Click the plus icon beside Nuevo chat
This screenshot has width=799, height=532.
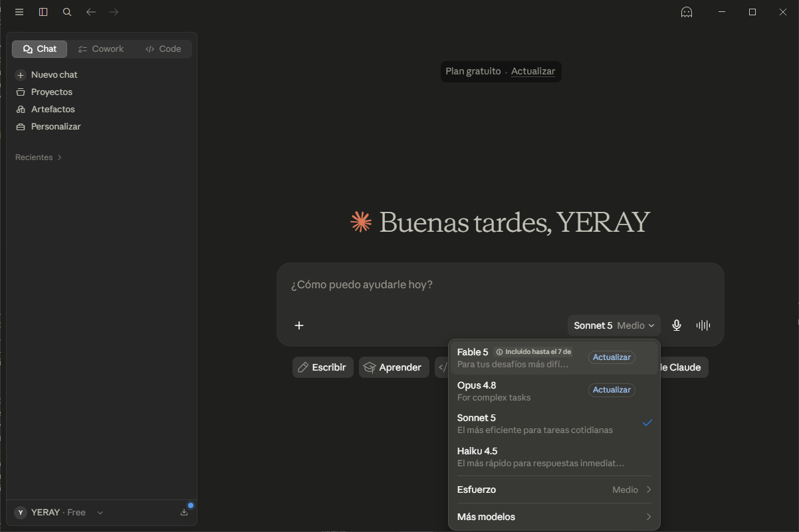(x=21, y=75)
